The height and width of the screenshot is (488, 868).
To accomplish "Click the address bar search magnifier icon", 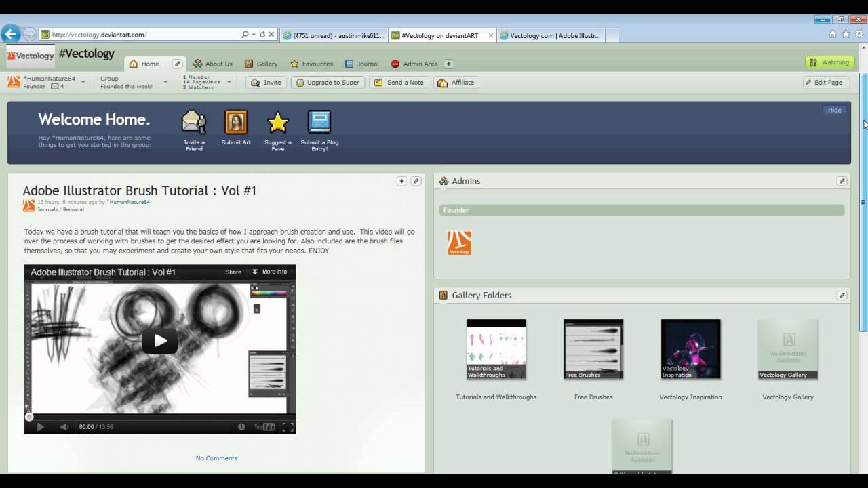I will (245, 34).
